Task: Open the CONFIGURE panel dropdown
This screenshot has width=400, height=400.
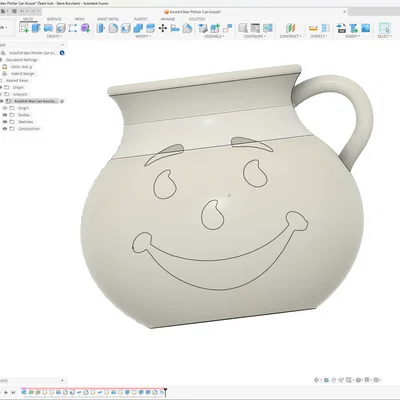Action: tap(255, 36)
